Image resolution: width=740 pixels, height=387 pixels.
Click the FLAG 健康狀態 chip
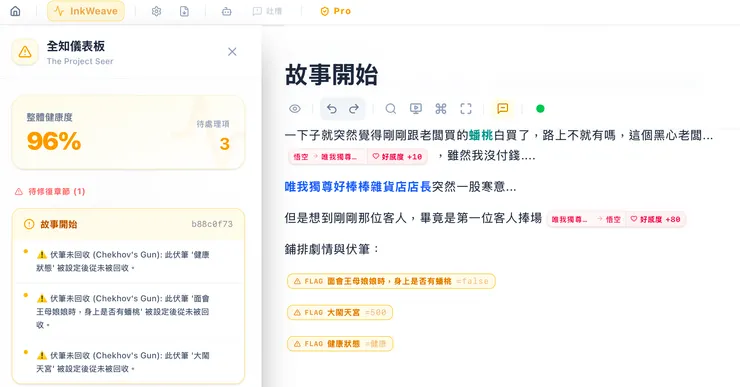click(340, 344)
